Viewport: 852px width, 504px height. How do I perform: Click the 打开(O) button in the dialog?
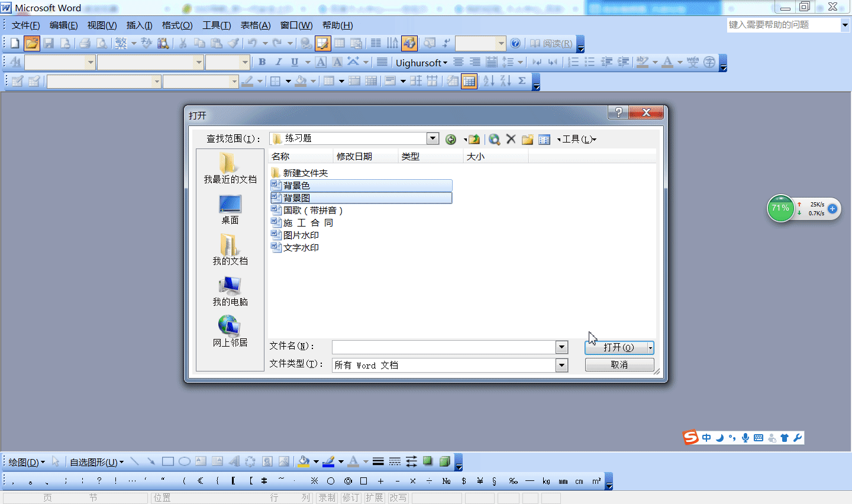point(616,348)
